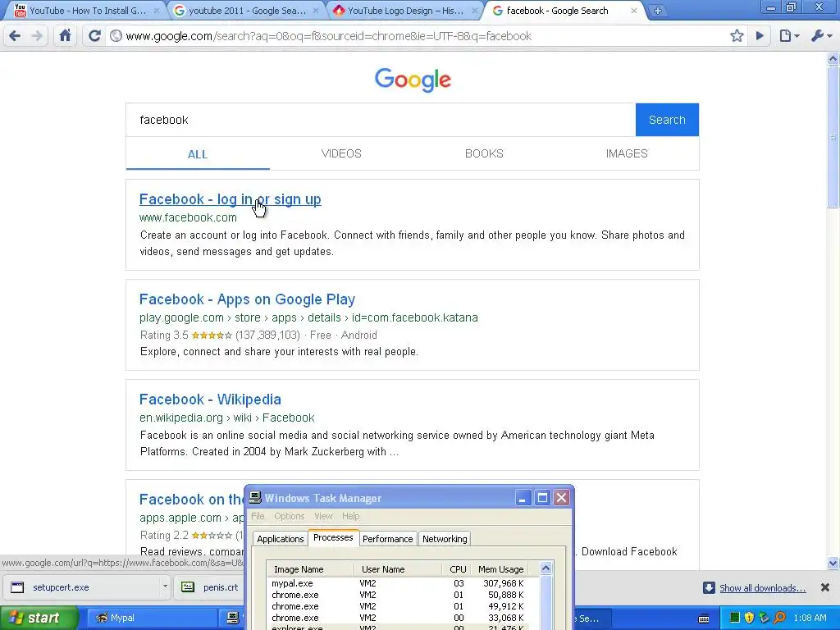Image resolution: width=840 pixels, height=630 pixels.
Task: Focus the facebook search input box
Action: point(381,120)
